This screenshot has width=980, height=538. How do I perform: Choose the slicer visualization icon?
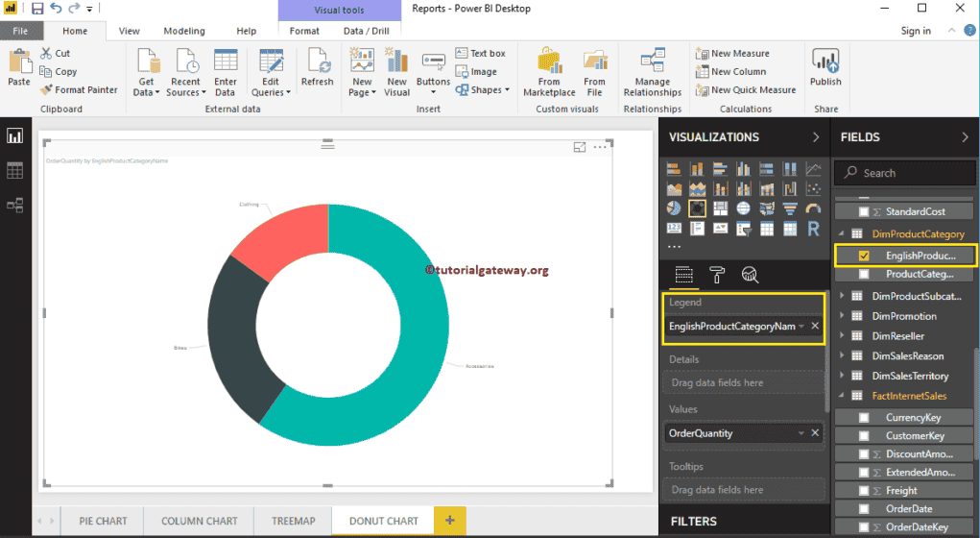coord(743,229)
